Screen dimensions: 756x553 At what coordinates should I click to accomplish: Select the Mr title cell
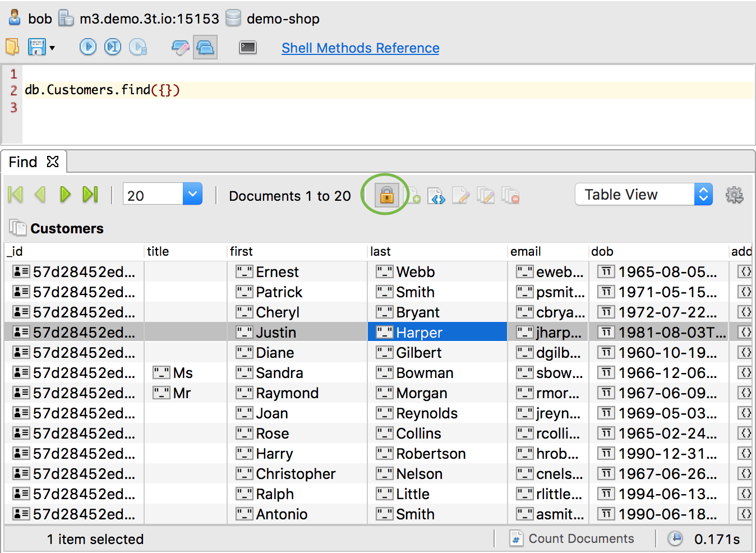[x=186, y=393]
